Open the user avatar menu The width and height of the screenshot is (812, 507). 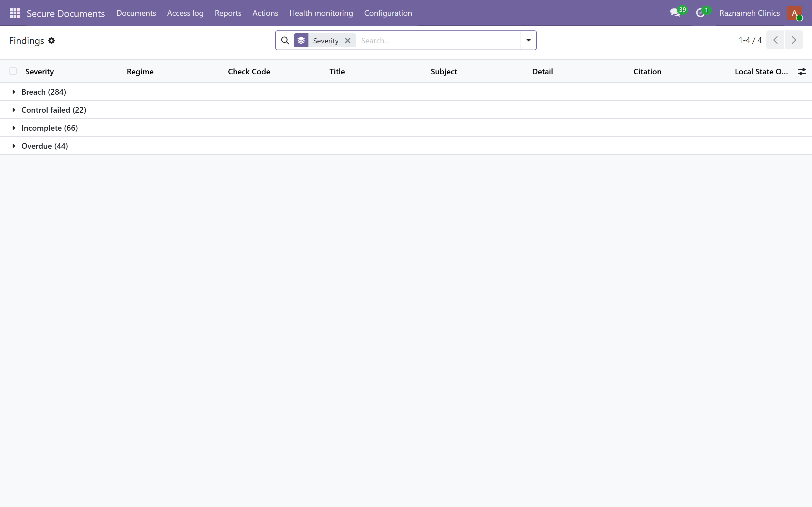coord(794,13)
